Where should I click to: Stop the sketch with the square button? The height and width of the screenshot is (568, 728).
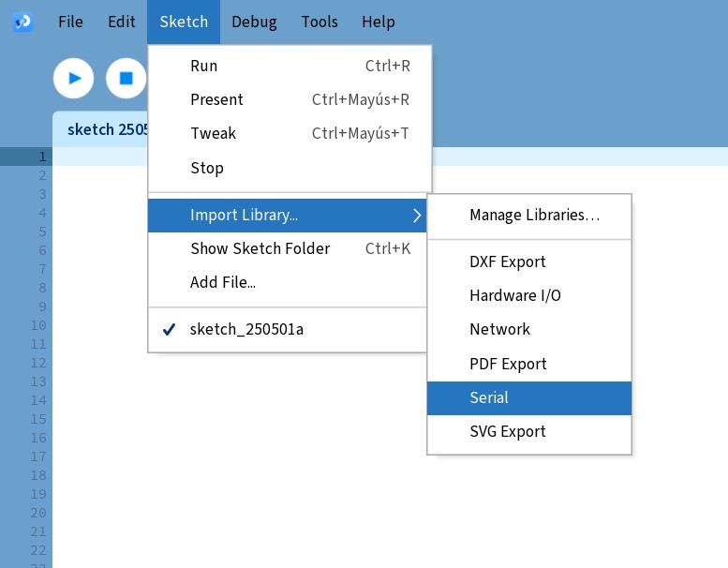coord(126,78)
